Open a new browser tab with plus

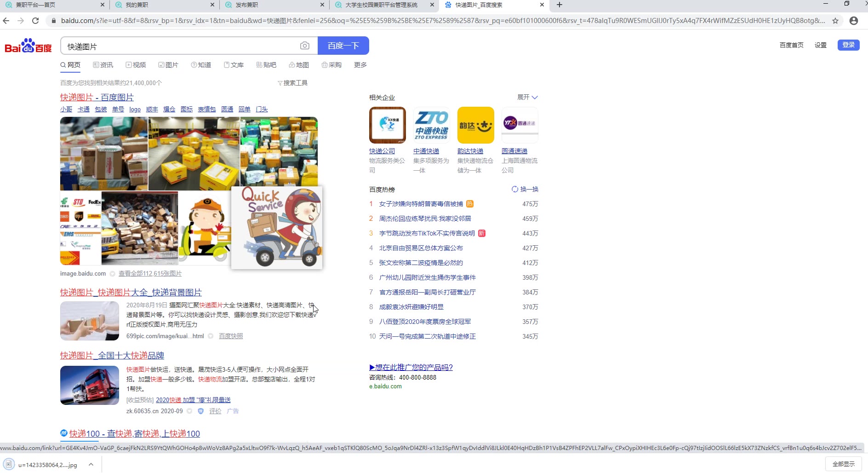559,5
